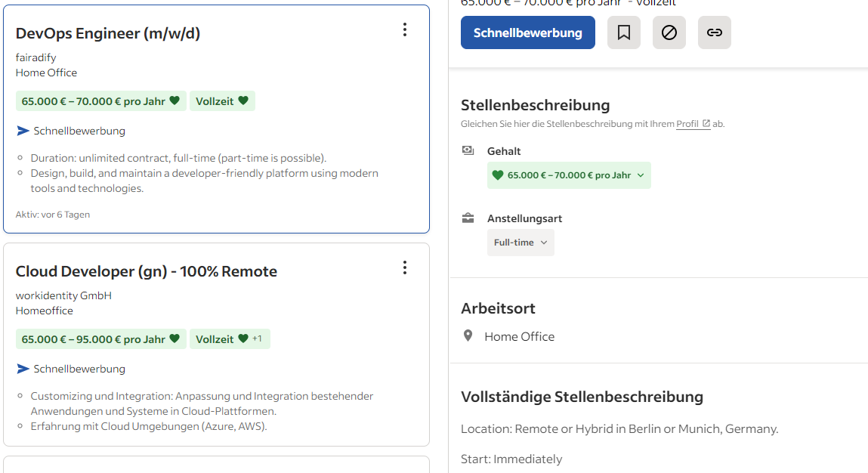This screenshot has width=868, height=473.
Task: Open the DevOps Engineer (m/w/d) listing
Action: [x=108, y=33]
